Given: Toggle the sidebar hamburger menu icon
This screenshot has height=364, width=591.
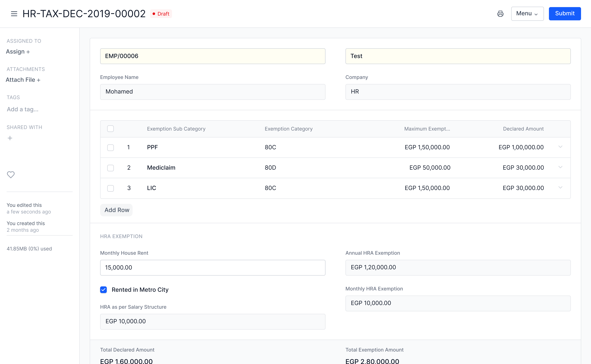Looking at the screenshot, I should click(14, 14).
